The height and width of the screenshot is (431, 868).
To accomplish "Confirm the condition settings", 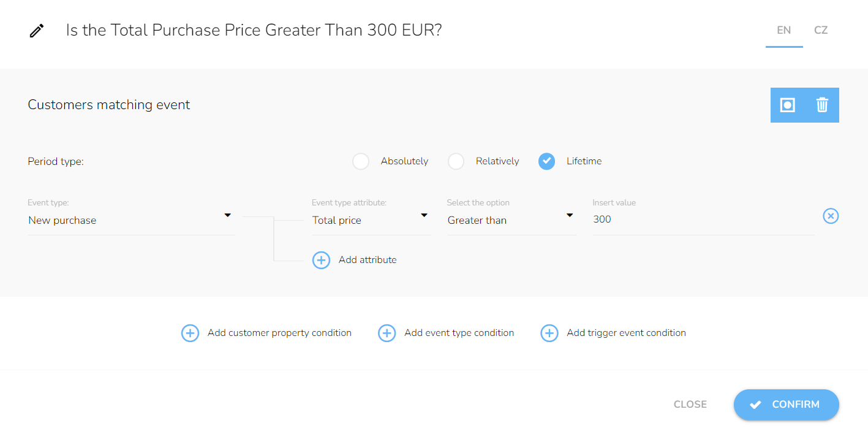I will pyautogui.click(x=786, y=405).
